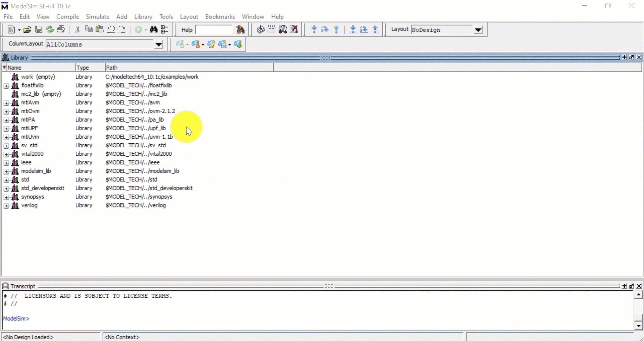
Task: Expand the std_developerskit library node
Action: tap(6, 189)
